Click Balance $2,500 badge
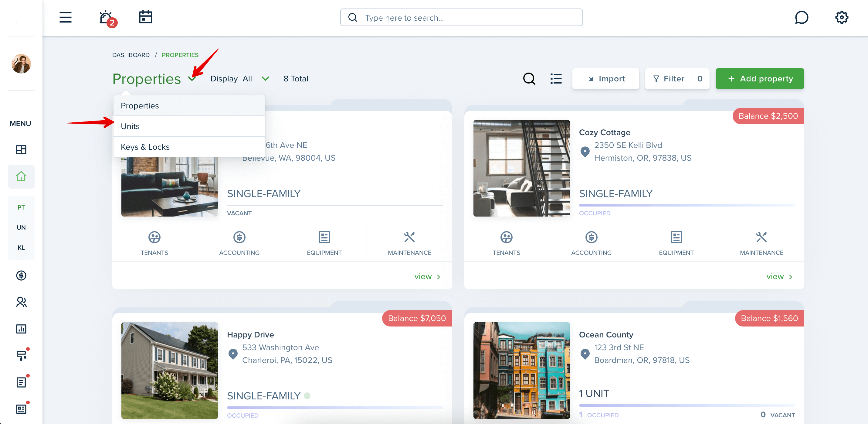 coord(768,116)
